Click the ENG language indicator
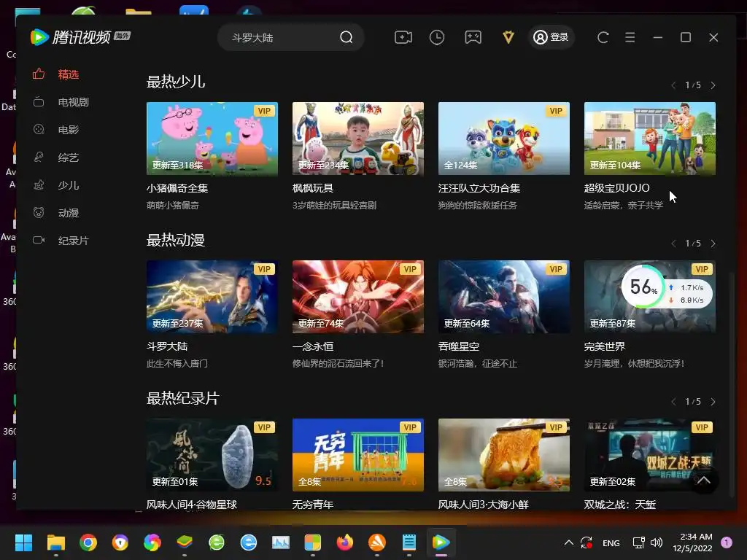The width and height of the screenshot is (747, 560). coord(611,542)
